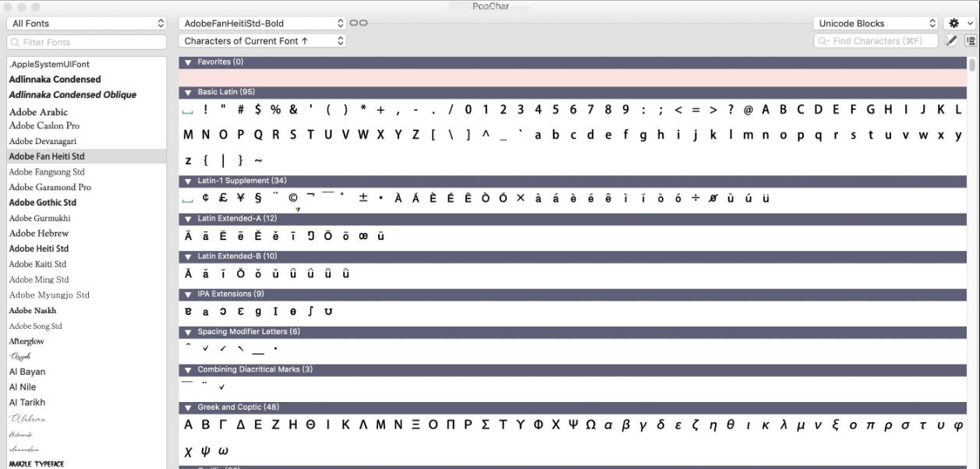980x469 pixels.
Task: Collapse the Greek and Coptic section
Action: coord(187,407)
